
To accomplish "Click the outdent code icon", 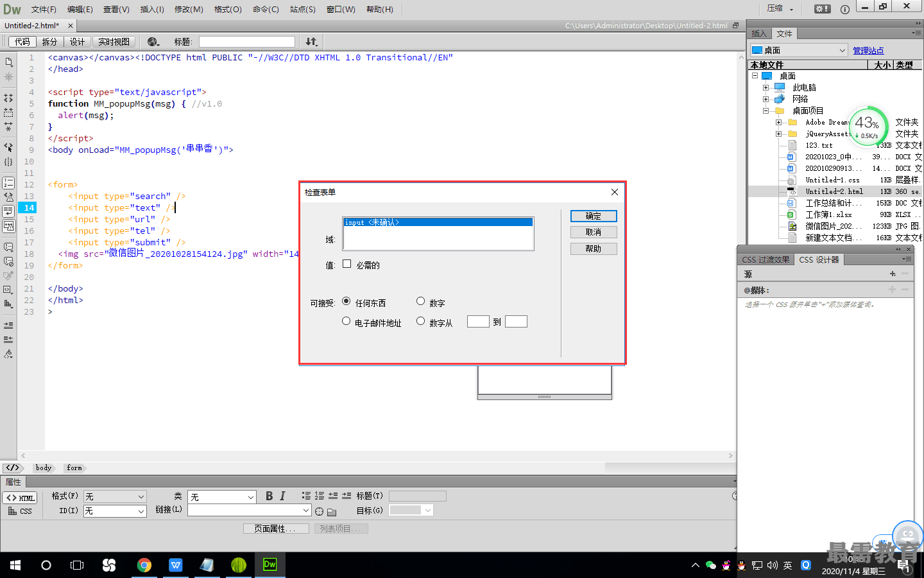I will coord(8,340).
